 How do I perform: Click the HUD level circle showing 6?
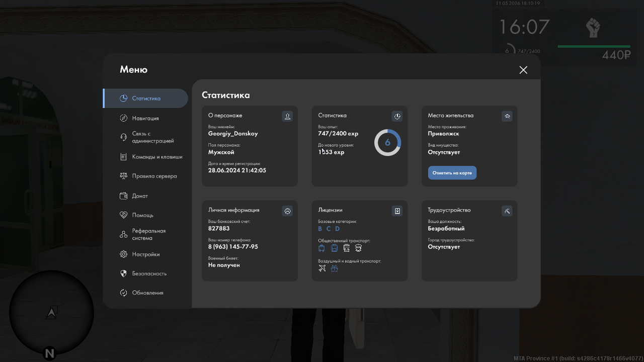(x=507, y=51)
